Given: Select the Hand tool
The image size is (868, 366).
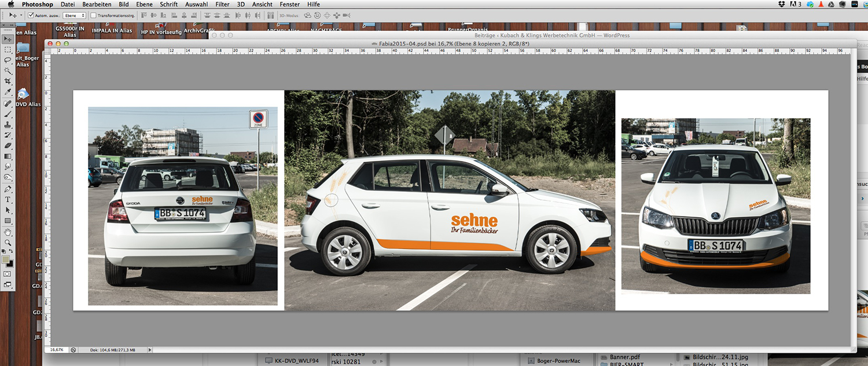Looking at the screenshot, I should 8,232.
